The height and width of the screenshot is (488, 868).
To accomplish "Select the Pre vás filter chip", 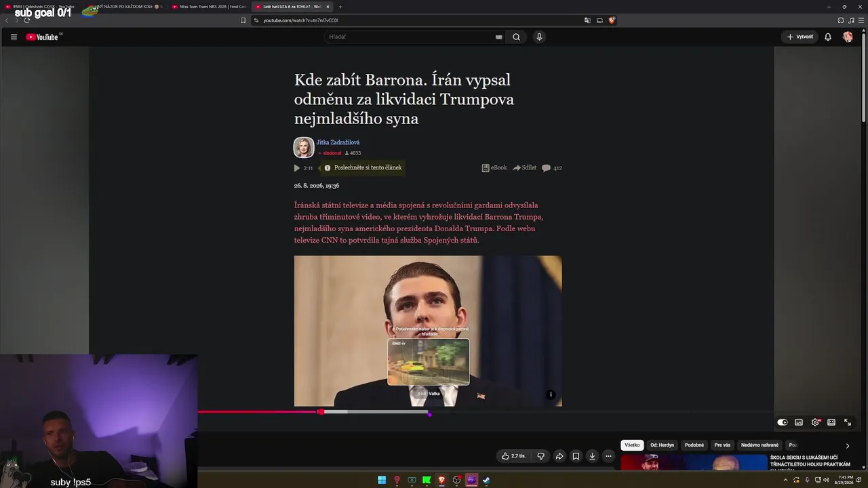I will [x=722, y=445].
